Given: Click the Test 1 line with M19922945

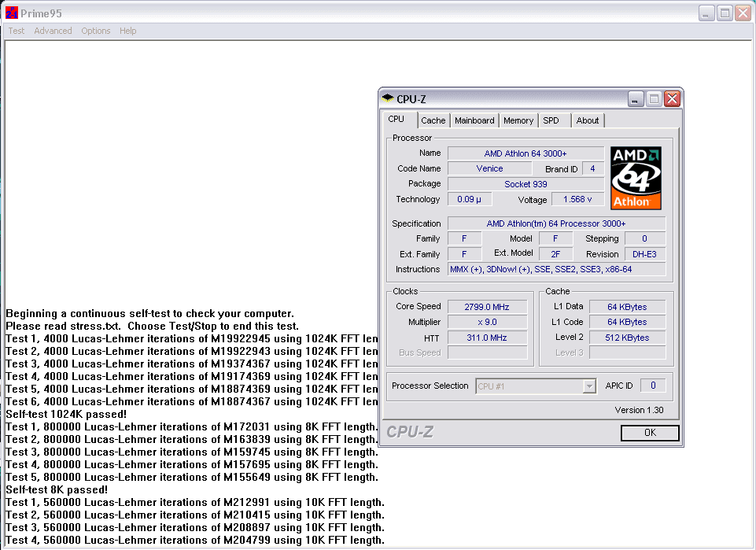Looking at the screenshot, I should coord(191,339).
